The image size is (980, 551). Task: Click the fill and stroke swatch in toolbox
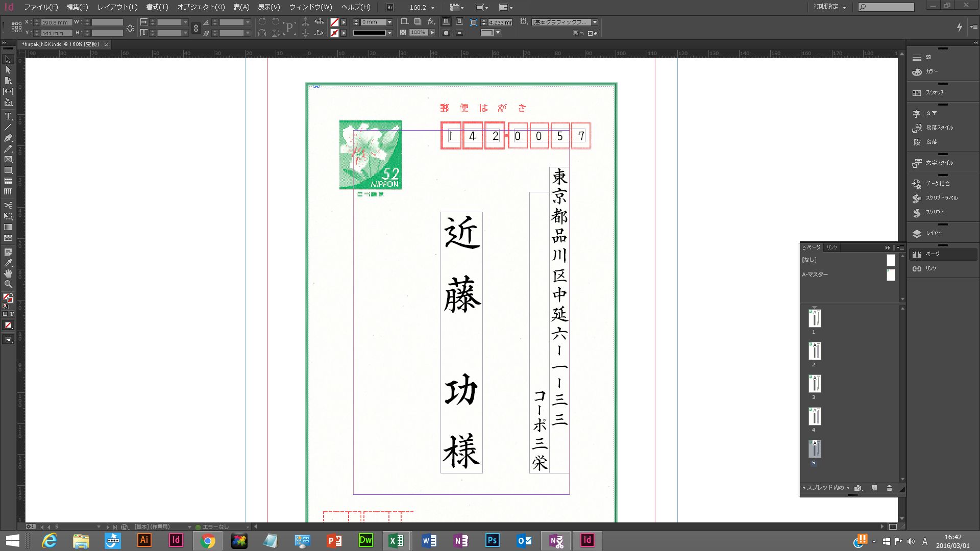[8, 297]
